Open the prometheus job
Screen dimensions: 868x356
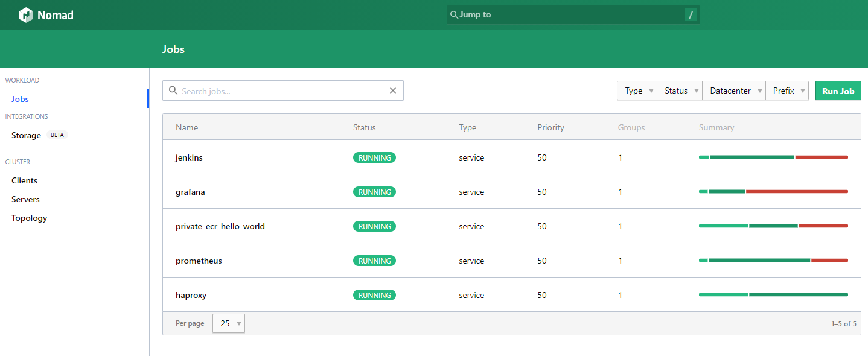point(199,261)
